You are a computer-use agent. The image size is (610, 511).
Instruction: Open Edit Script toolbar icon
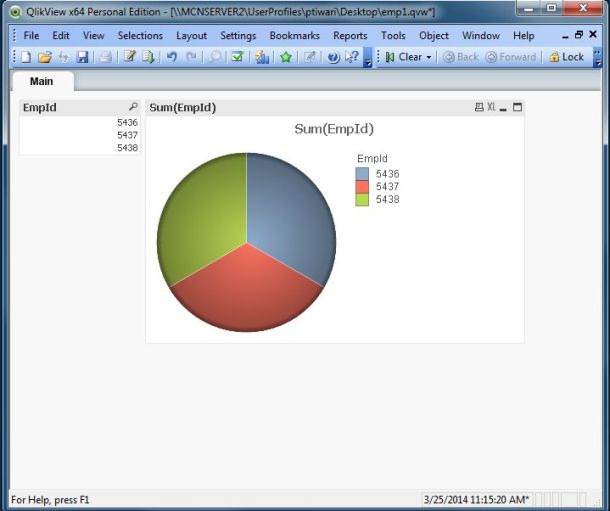[x=130, y=57]
